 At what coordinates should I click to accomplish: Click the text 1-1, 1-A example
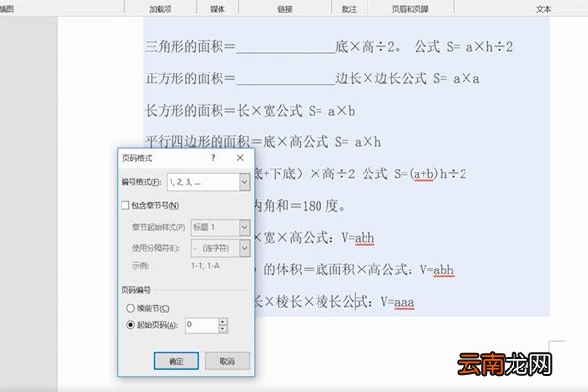pos(205,266)
